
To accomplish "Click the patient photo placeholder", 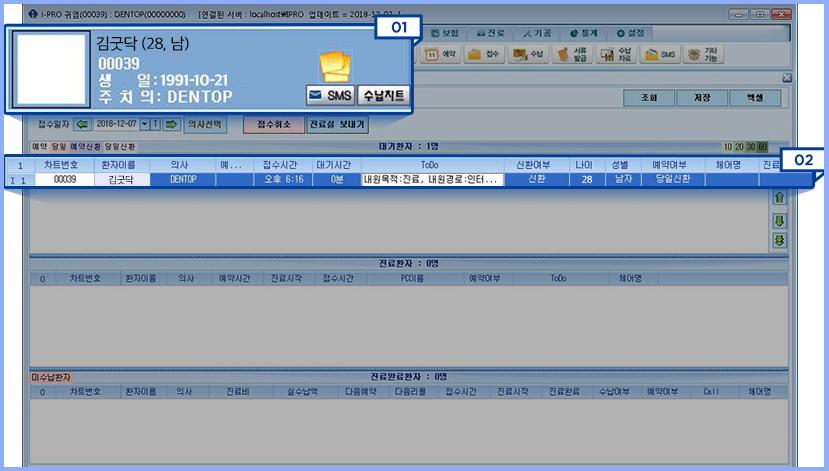I will (51, 69).
